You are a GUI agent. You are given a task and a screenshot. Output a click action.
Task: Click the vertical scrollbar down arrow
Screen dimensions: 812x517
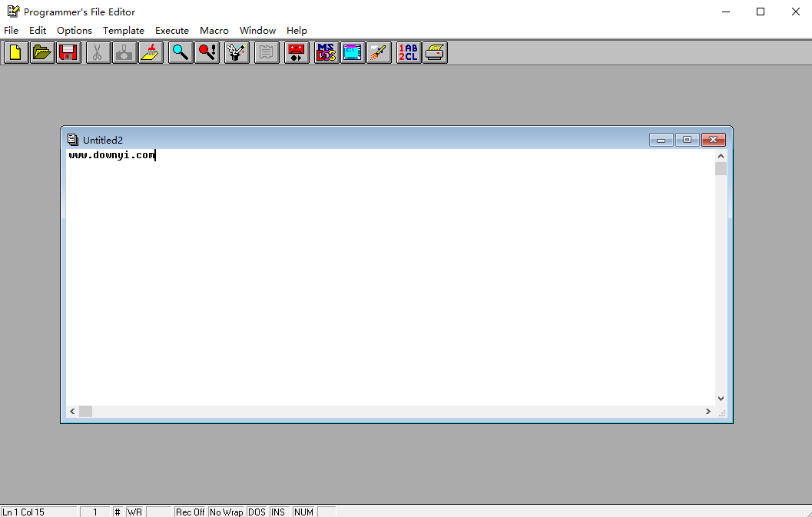(721, 398)
